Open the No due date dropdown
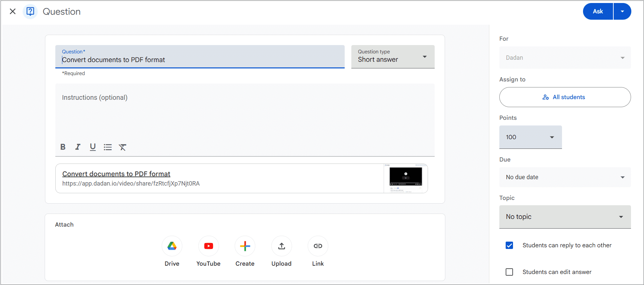 565,177
